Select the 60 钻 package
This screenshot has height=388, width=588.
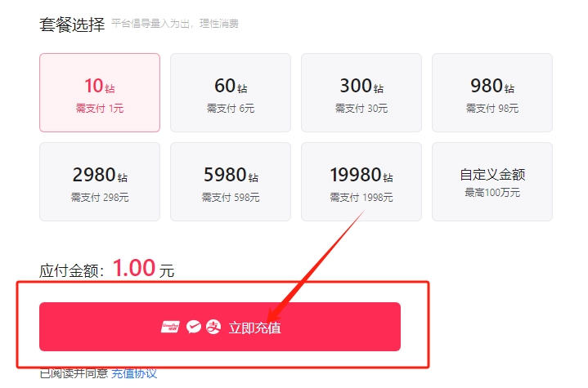point(231,92)
